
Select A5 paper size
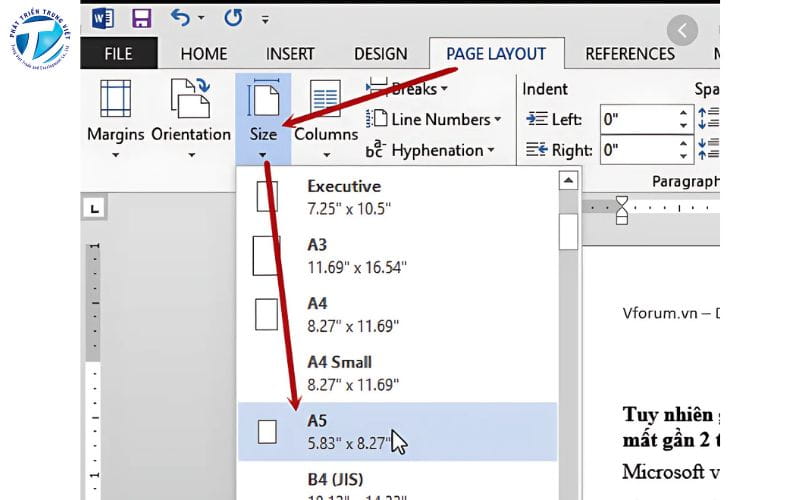(396, 431)
